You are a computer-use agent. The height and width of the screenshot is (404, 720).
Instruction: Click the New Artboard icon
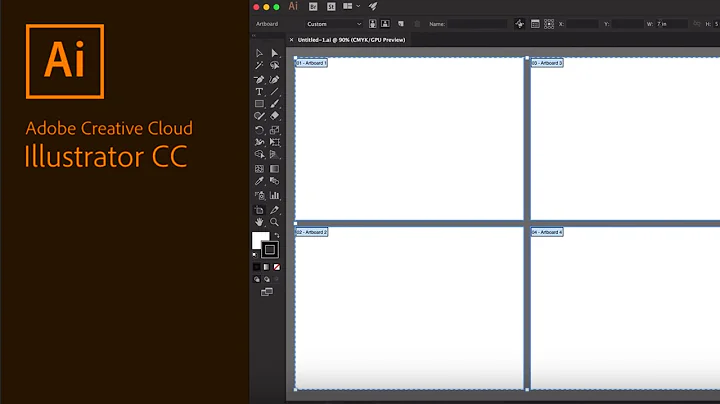click(401, 24)
